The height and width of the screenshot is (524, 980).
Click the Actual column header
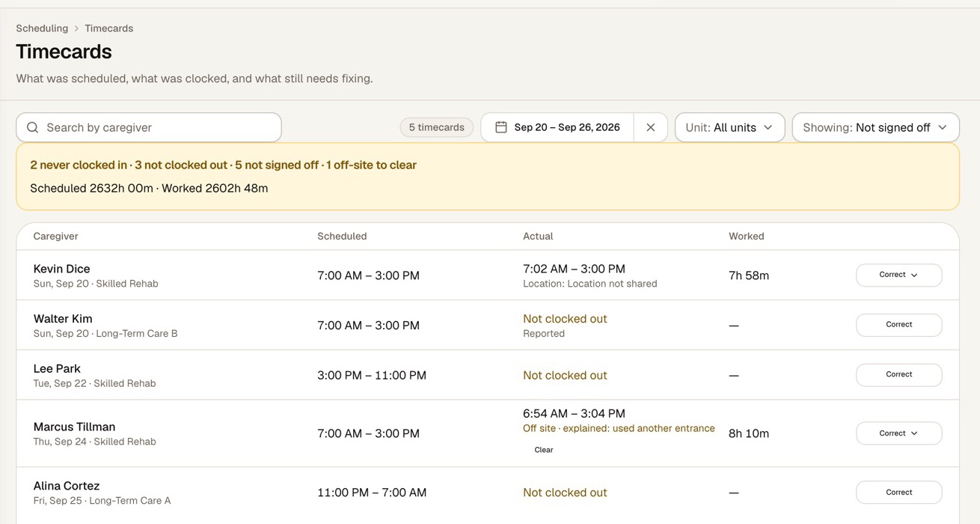pos(538,236)
